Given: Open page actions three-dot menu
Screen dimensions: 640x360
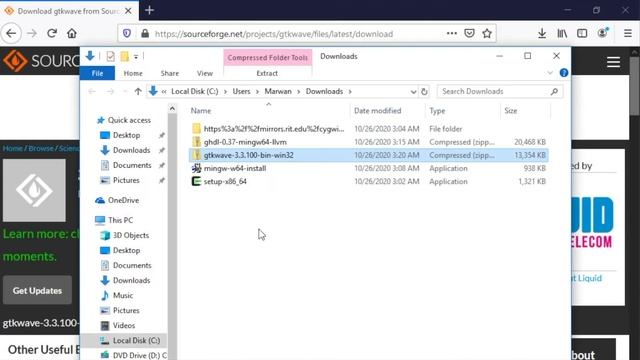Looking at the screenshot, I should pyautogui.click(x=452, y=33).
